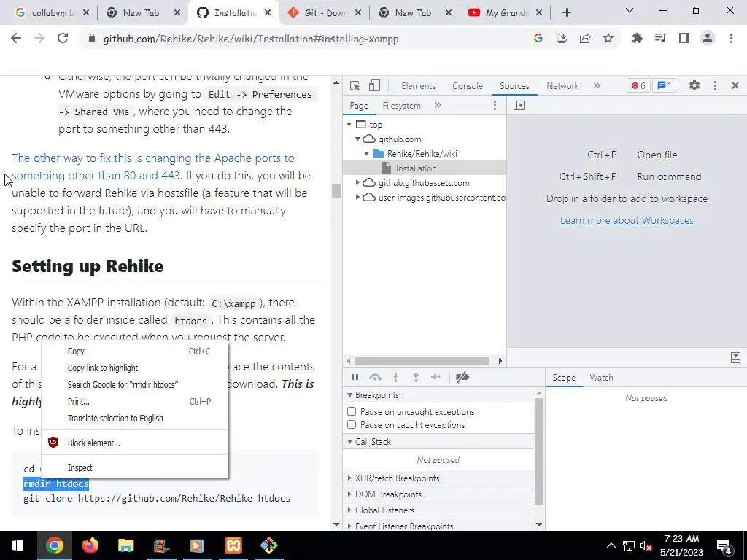The image size is (747, 560).
Task: Click Deactivate breakpoints icon
Action: [462, 377]
